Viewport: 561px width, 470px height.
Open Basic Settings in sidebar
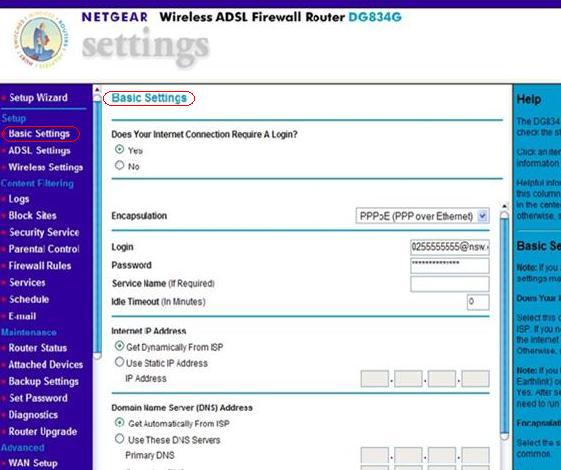[x=39, y=134]
